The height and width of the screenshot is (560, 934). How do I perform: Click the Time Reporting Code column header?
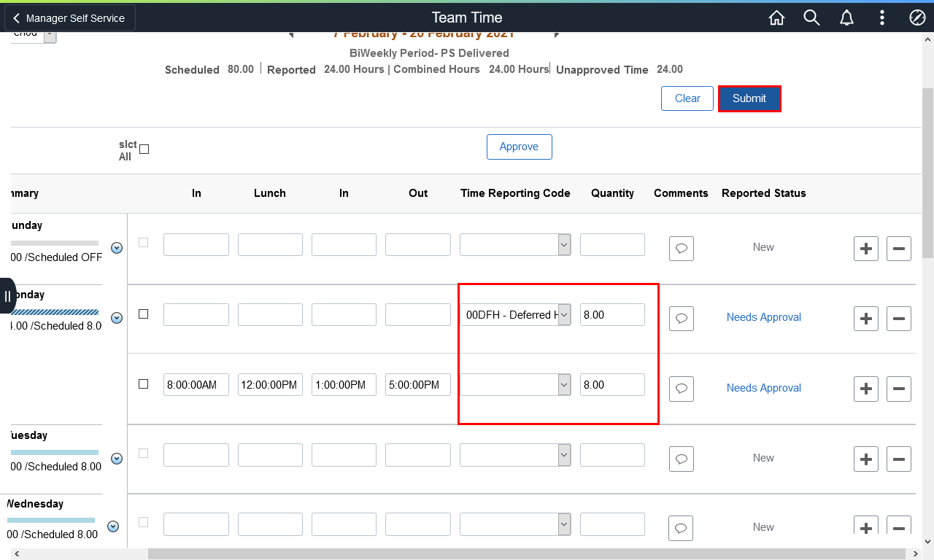coord(515,193)
